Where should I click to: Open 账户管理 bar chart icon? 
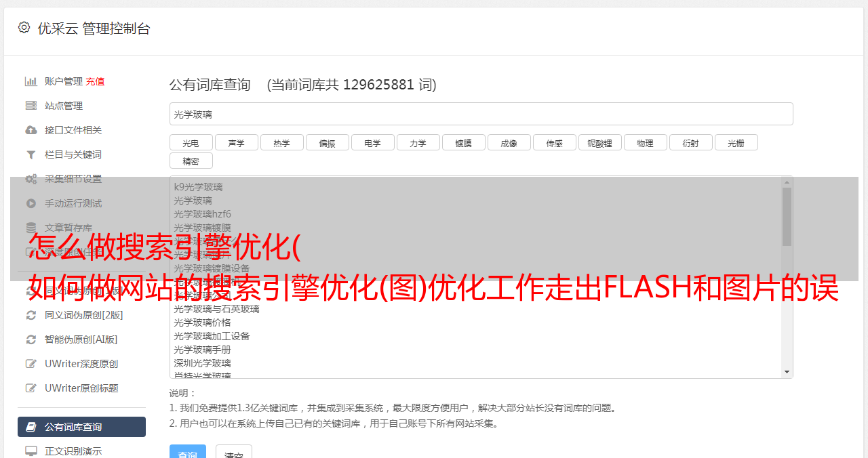pyautogui.click(x=31, y=81)
